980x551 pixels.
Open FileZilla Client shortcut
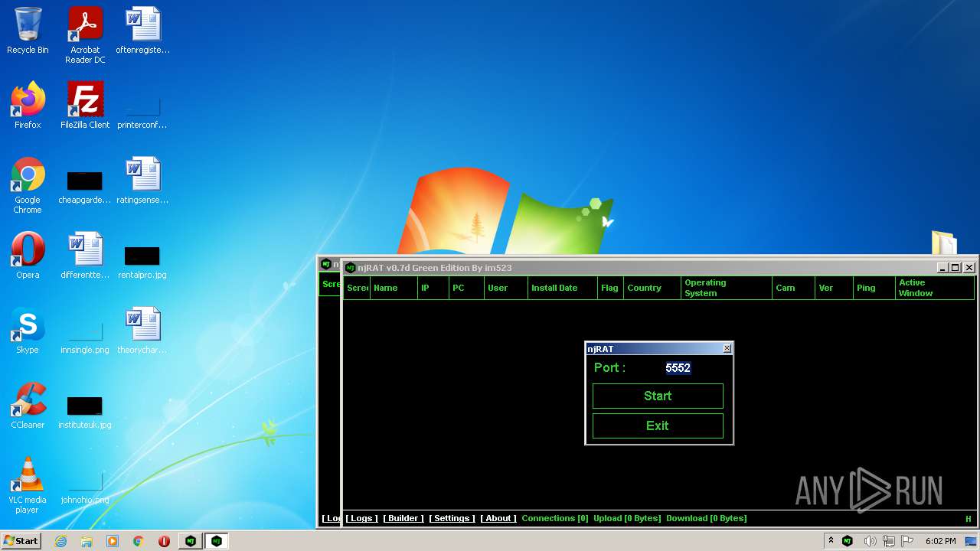pos(85,106)
